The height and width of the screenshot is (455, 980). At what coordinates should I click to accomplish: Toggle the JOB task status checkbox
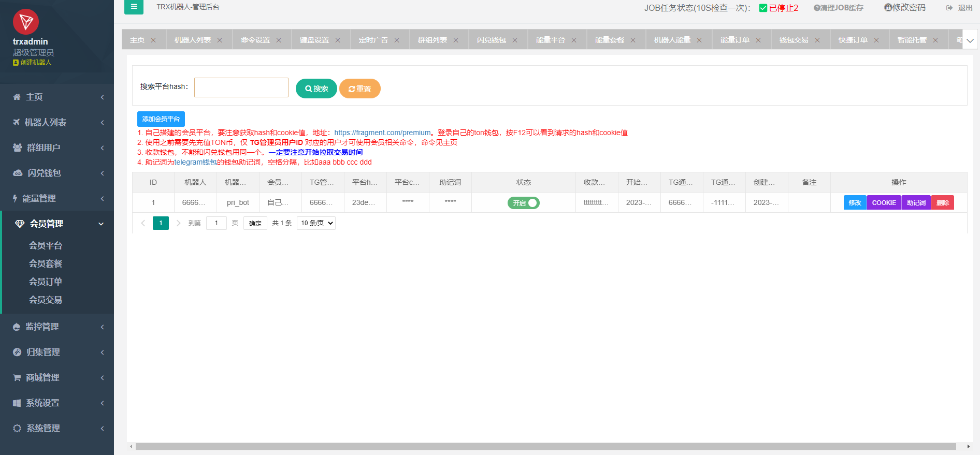(763, 8)
